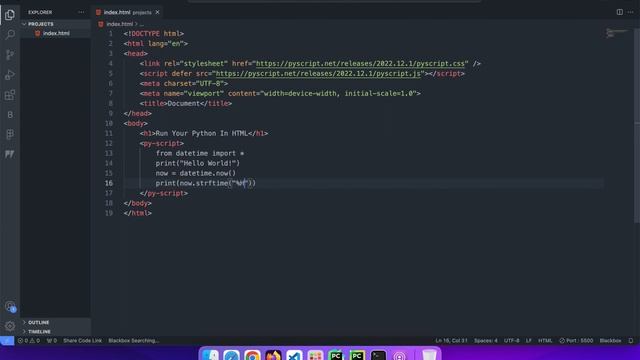This screenshot has height=360, width=640.
Task: Change file encoding via UTF-8
Action: [511, 340]
